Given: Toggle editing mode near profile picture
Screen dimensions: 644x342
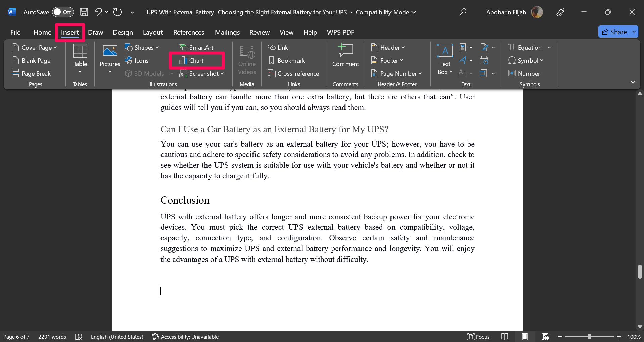Looking at the screenshot, I should coord(560,12).
